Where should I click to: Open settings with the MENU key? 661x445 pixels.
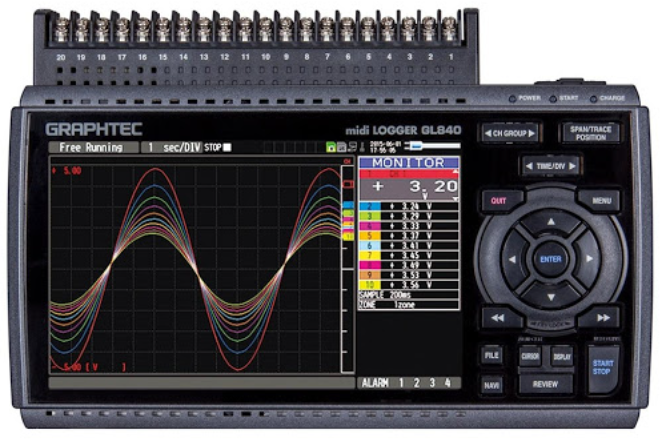coord(601,201)
